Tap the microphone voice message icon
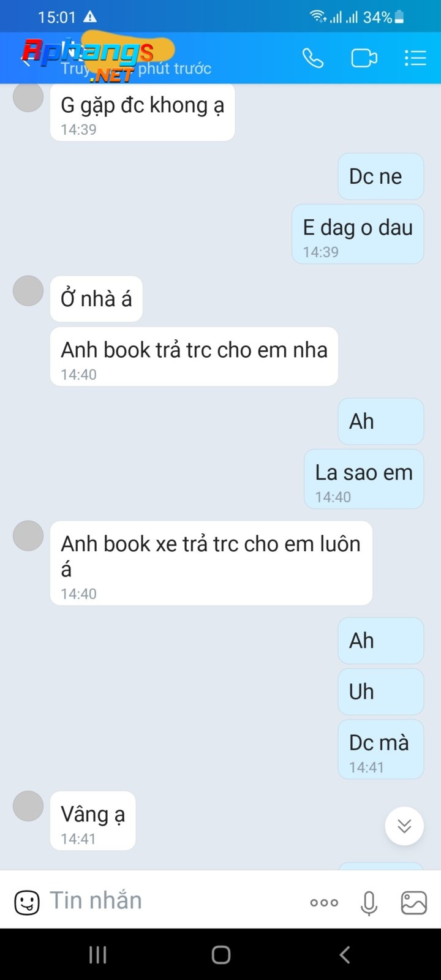This screenshot has height=980, width=441. click(369, 903)
